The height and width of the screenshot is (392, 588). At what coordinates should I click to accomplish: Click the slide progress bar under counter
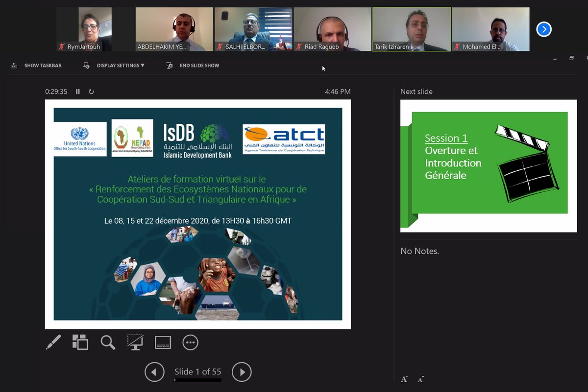[198, 380]
